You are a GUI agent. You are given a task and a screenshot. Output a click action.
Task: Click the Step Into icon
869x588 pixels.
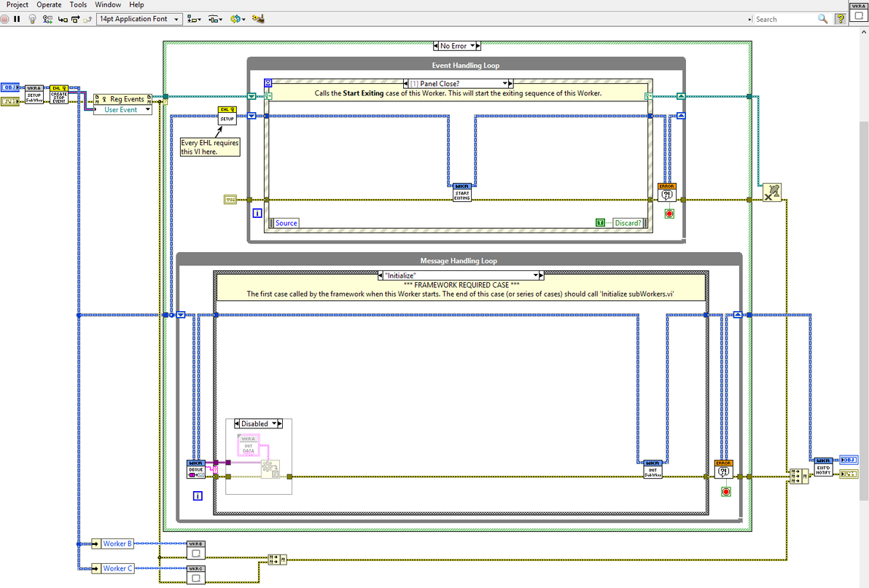pyautogui.click(x=63, y=19)
